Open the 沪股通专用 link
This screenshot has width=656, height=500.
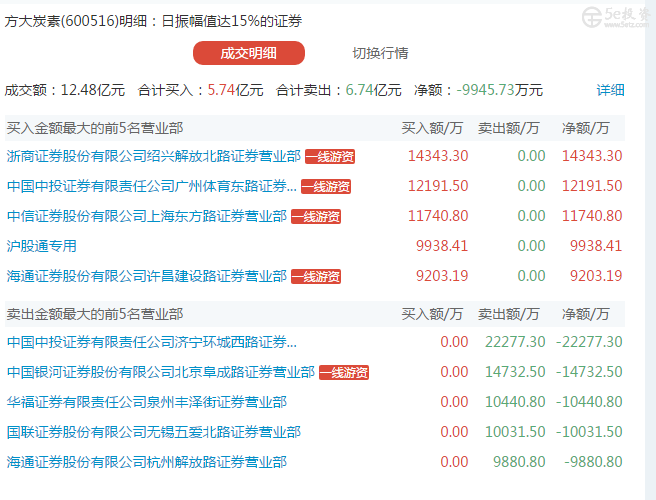pyautogui.click(x=42, y=246)
